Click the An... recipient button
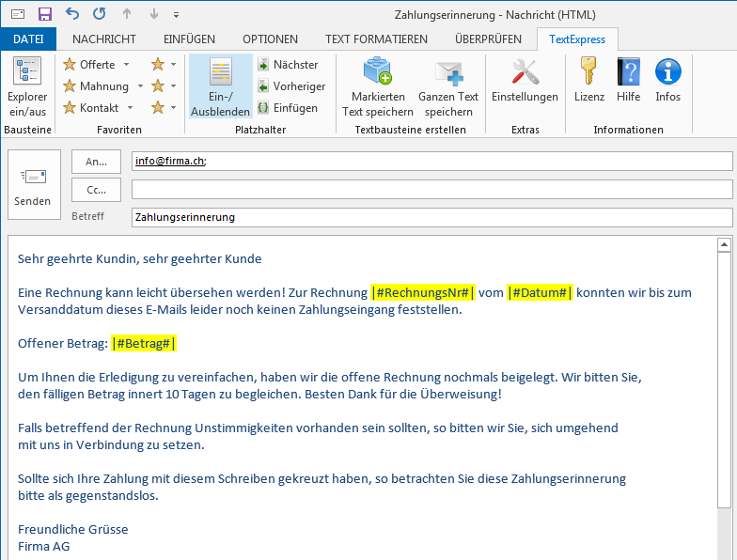737x560 pixels. 96,162
